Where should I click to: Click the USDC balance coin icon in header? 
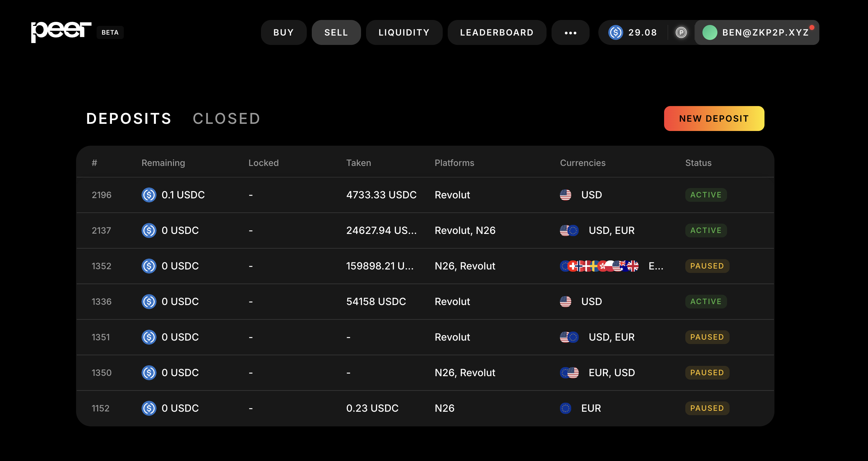point(615,33)
